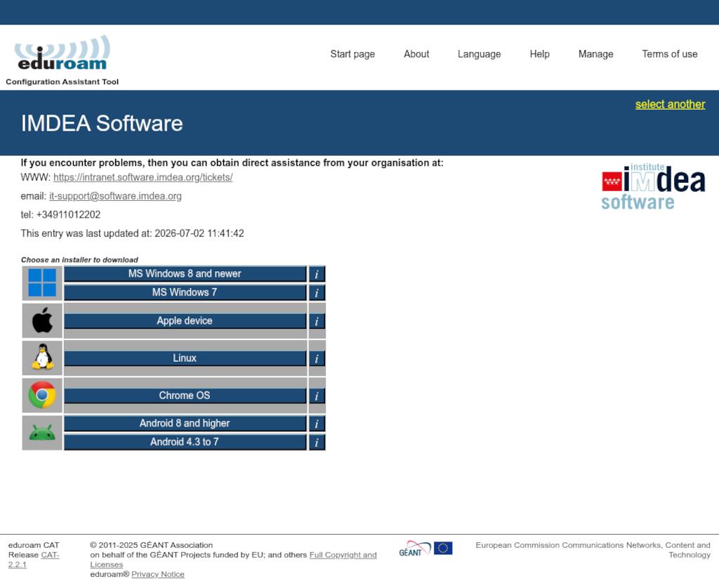This screenshot has height=588, width=719.
Task: Download MS Windows 8 and newer installer
Action: coord(185,274)
